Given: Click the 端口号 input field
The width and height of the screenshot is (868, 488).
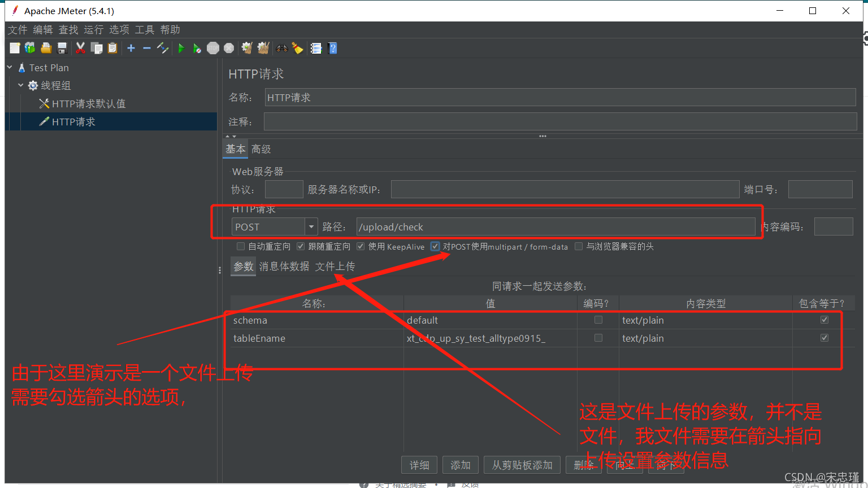Looking at the screenshot, I should tap(820, 189).
